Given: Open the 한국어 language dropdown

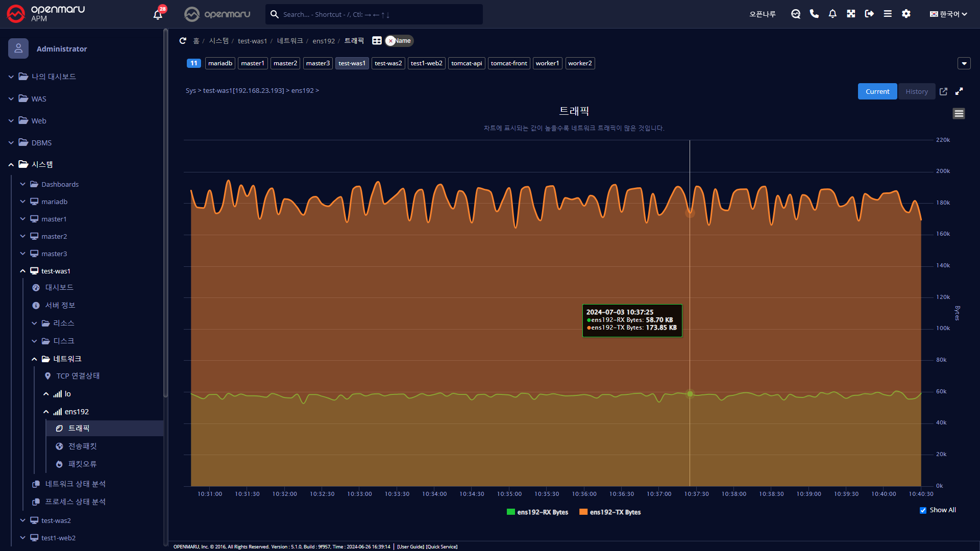Looking at the screenshot, I should (x=948, y=14).
